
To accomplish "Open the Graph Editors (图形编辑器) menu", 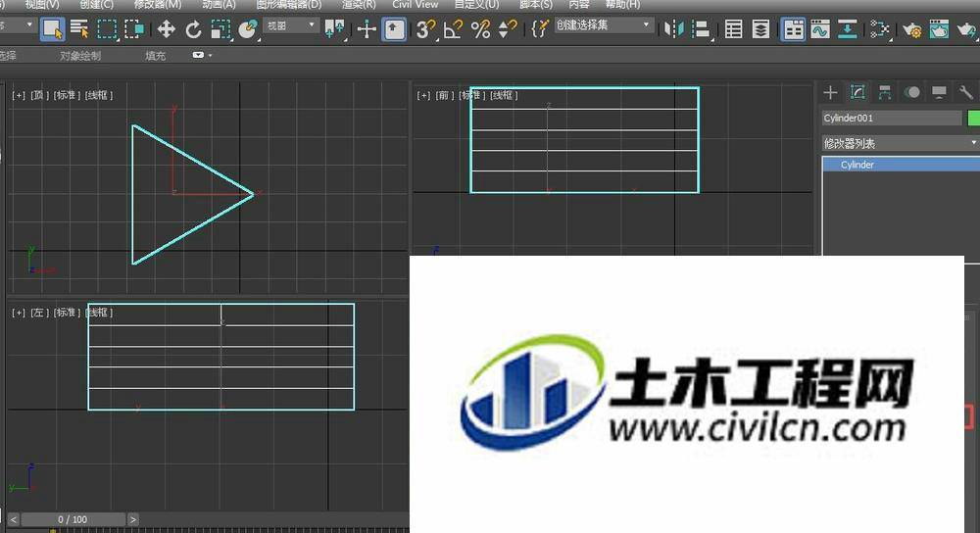I will [289, 5].
